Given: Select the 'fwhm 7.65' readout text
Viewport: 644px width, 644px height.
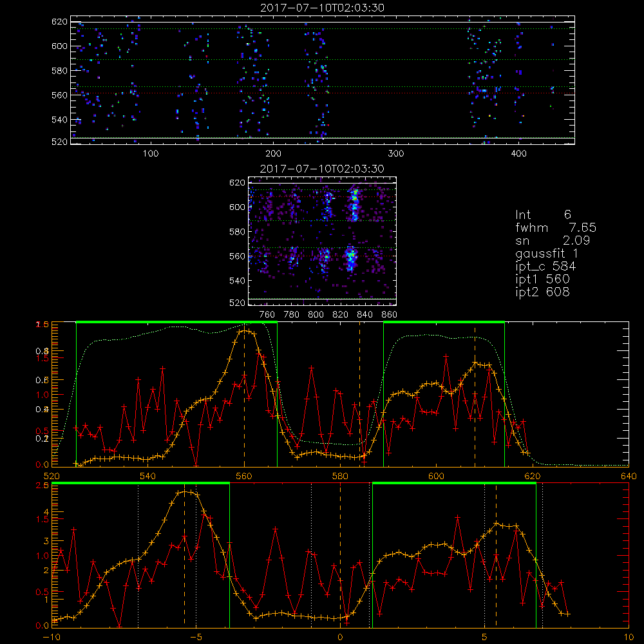Looking at the screenshot, I should coord(556,227).
